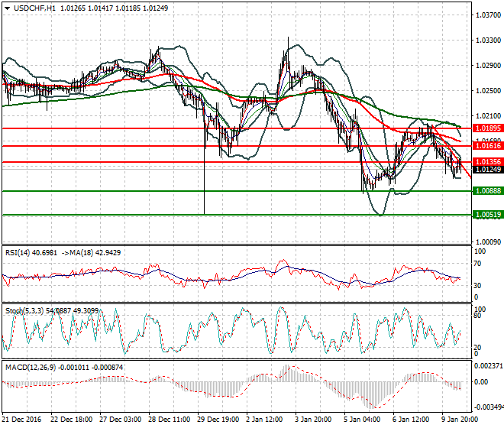Image resolution: width=504 pixels, height=428 pixels.
Task: Click the 1.02900 price scale value
Action: 488,65
